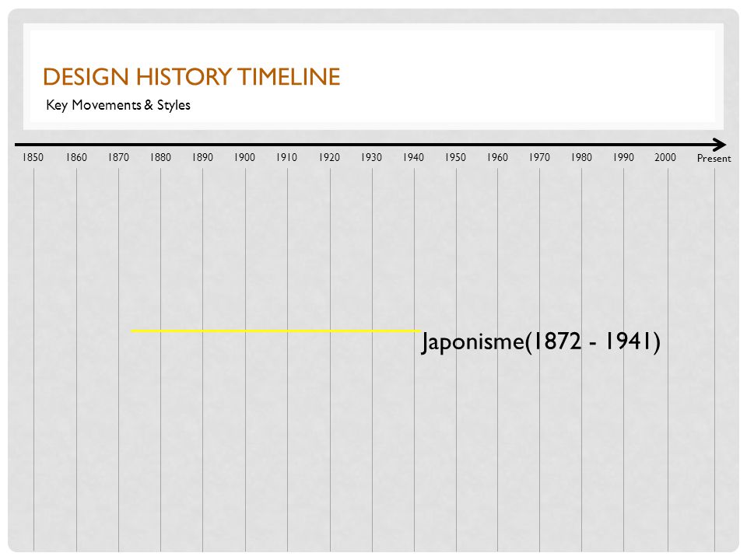Select the 1910 year marker
This screenshot has width=747, height=560.
[286, 158]
